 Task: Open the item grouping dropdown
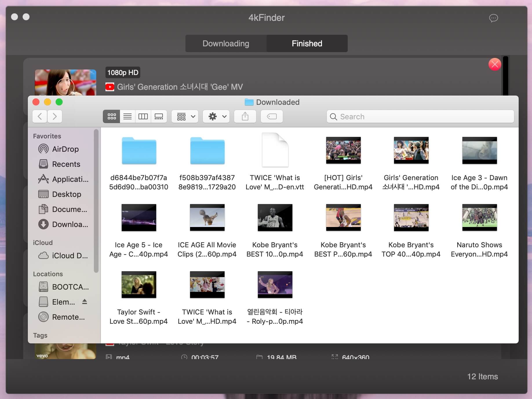tap(185, 116)
